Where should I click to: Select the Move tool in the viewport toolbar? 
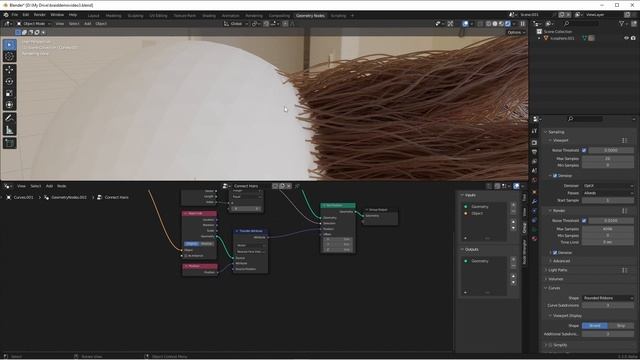tap(9, 70)
